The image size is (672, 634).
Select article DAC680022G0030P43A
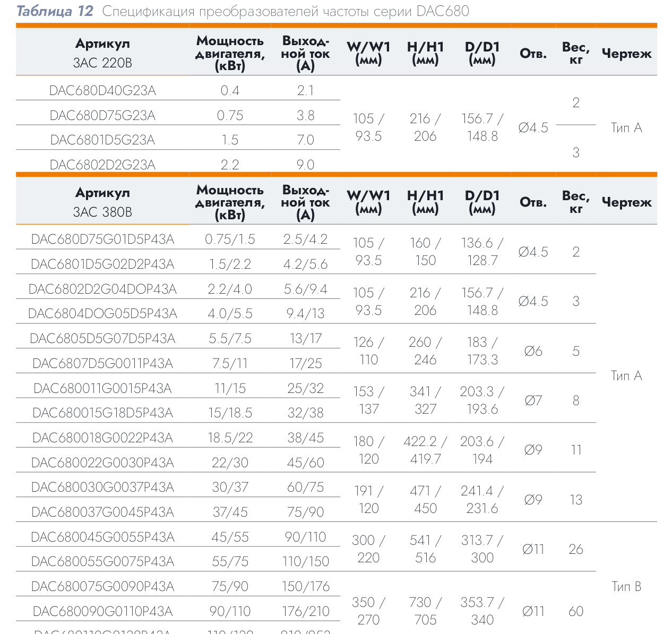(x=102, y=463)
